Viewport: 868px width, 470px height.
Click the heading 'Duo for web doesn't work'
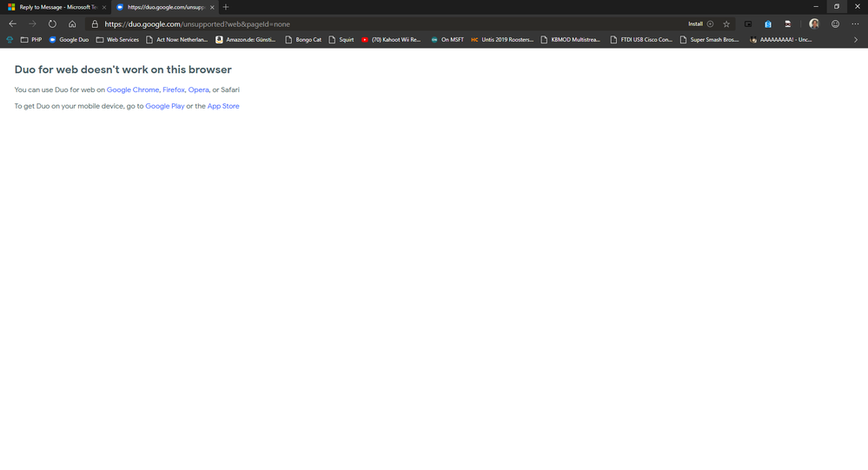(x=123, y=70)
